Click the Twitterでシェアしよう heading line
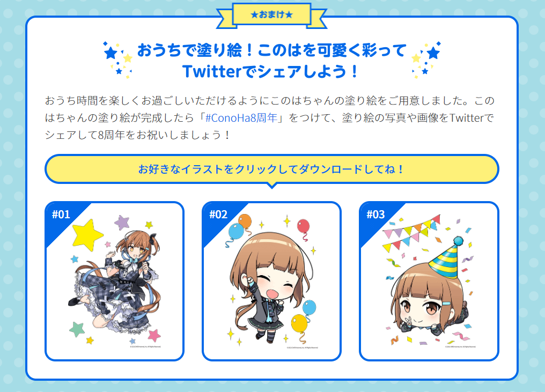The width and height of the screenshot is (545, 392). tap(270, 71)
